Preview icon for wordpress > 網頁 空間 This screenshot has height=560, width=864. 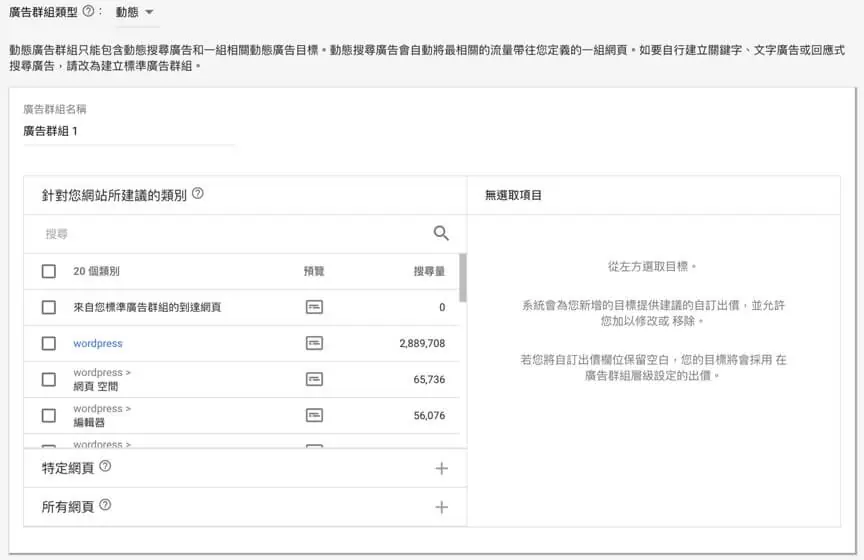coord(314,379)
